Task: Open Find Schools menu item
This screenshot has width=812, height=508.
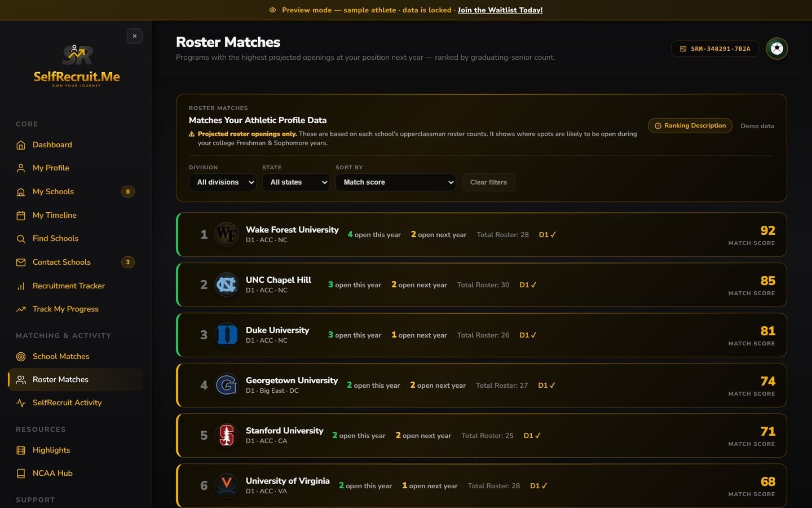Action: pos(75,239)
